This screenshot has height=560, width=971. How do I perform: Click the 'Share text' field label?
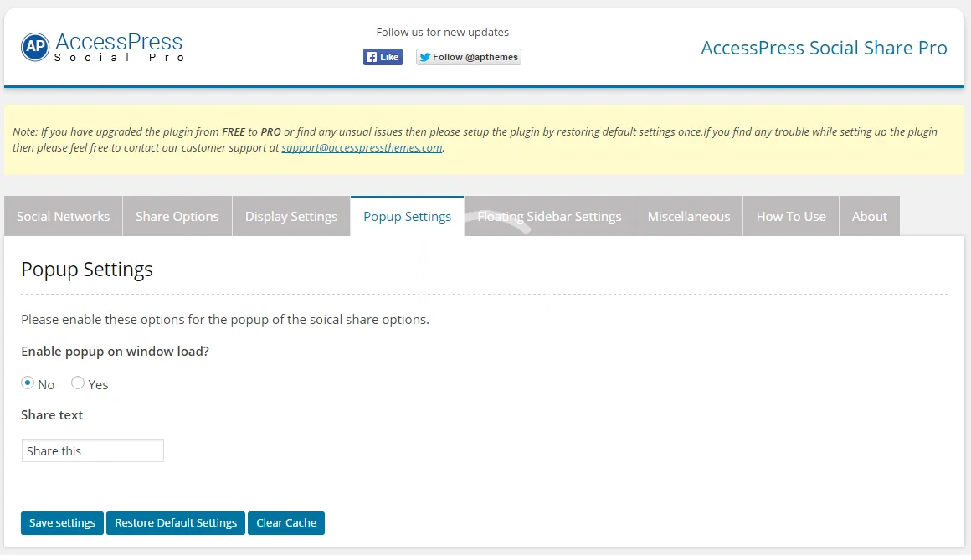(x=52, y=415)
